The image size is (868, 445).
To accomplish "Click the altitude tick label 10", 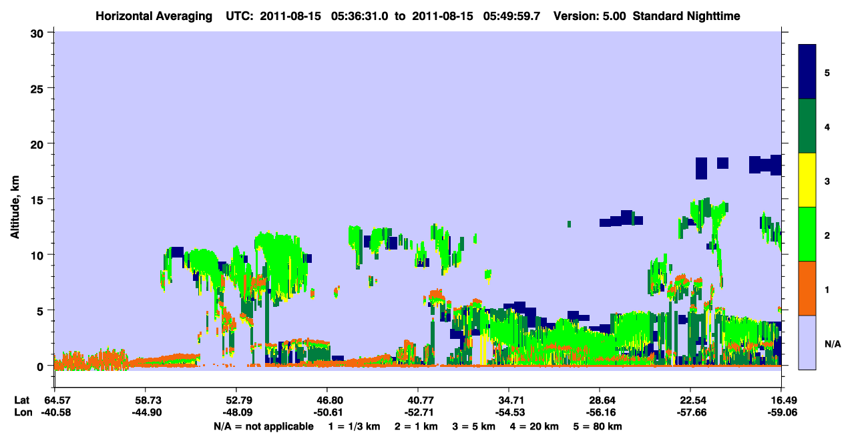I will [x=39, y=255].
